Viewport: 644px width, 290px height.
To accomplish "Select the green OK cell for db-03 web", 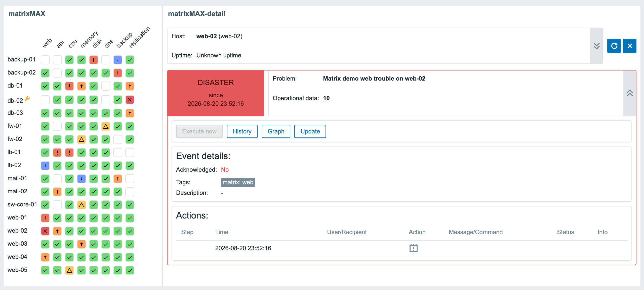I will [45, 113].
